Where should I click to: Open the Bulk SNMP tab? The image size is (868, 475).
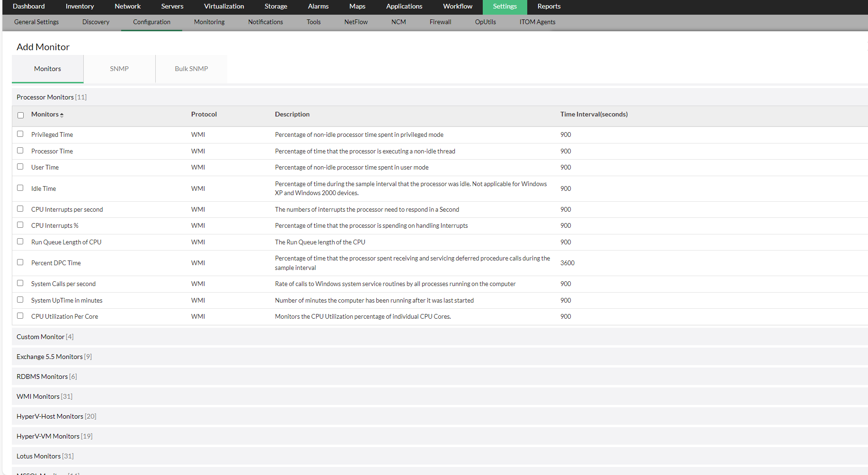click(191, 68)
